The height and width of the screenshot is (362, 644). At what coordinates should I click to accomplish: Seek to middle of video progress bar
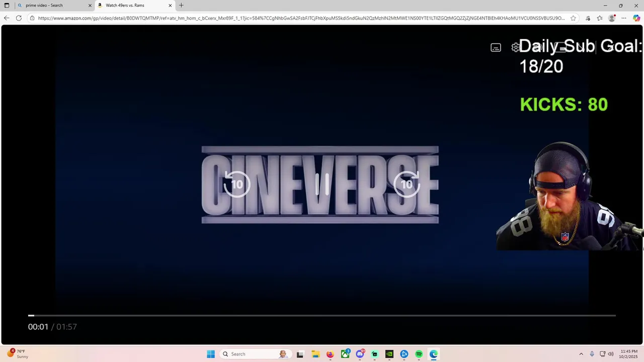(322, 315)
